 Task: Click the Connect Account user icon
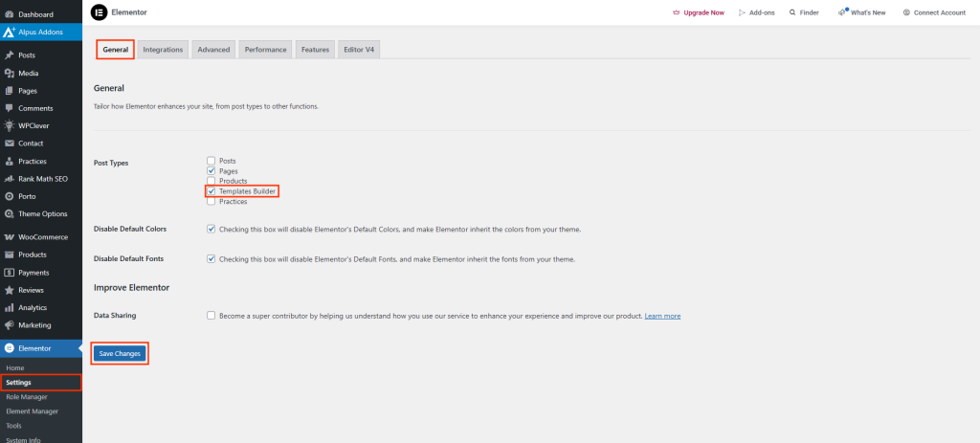click(x=906, y=12)
